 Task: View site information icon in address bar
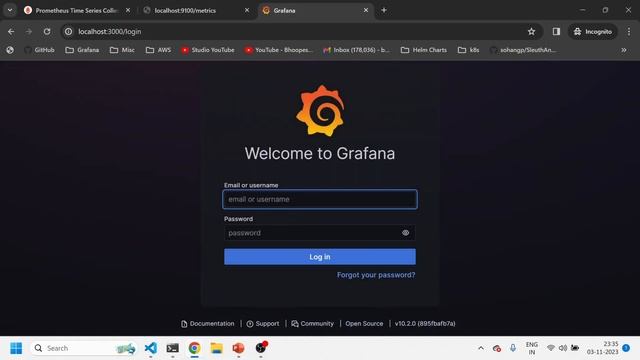coord(69,31)
